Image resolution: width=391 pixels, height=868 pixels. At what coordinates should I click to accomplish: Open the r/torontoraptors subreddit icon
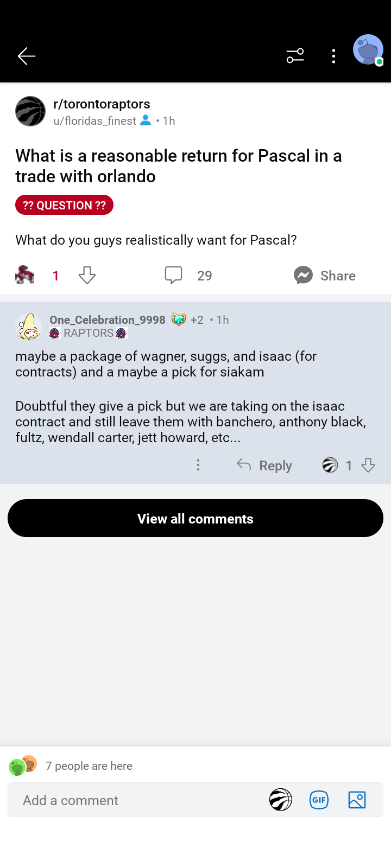[x=30, y=111]
